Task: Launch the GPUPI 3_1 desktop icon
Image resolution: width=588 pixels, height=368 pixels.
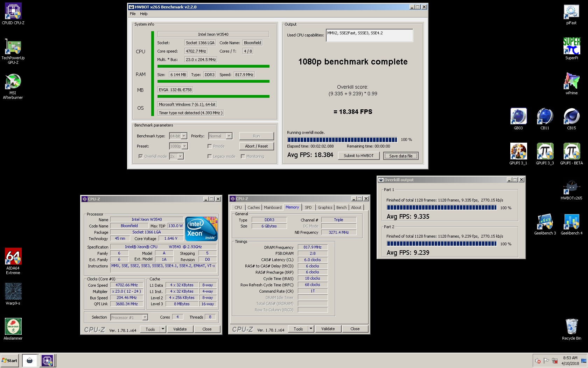Action: pos(518,154)
